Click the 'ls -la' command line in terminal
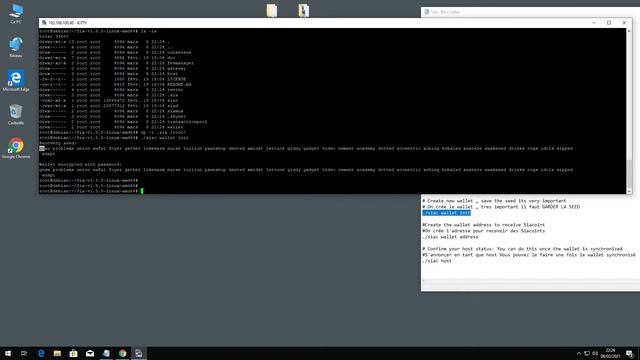This screenshot has width=640, height=360. (98, 31)
